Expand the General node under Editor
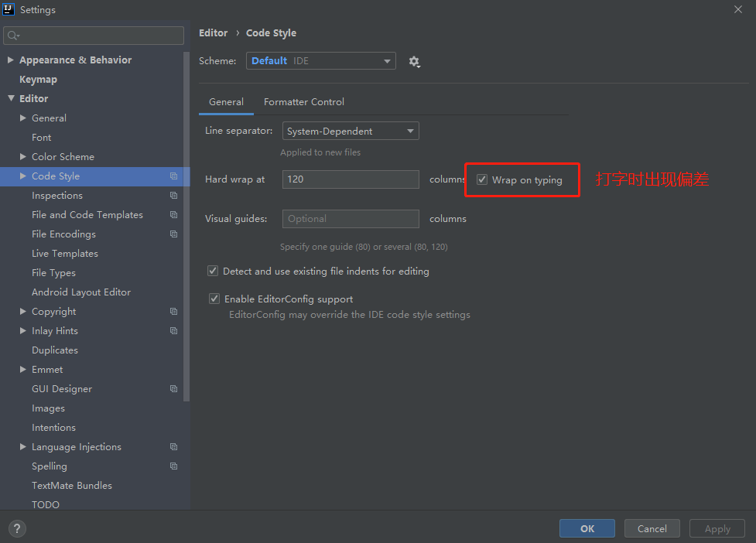756x543 pixels. pos(22,118)
